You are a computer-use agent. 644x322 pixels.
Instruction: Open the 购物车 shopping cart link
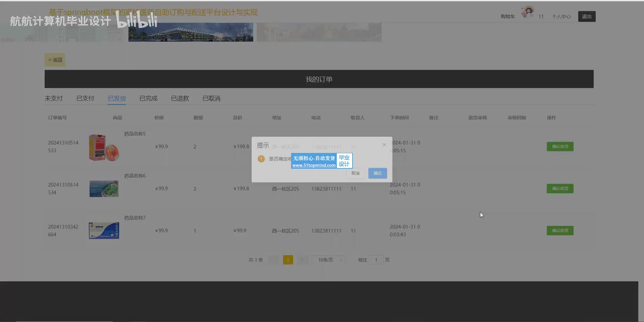click(x=507, y=16)
